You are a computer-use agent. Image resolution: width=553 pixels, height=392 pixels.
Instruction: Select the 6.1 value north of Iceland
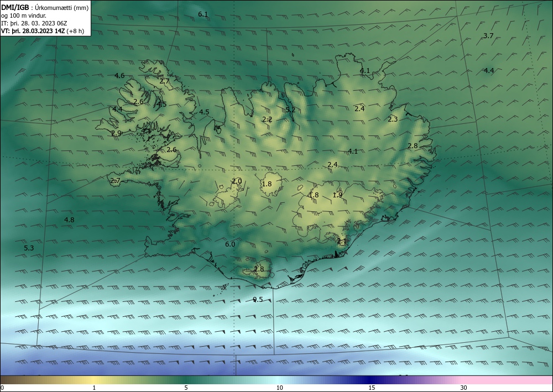click(x=203, y=14)
